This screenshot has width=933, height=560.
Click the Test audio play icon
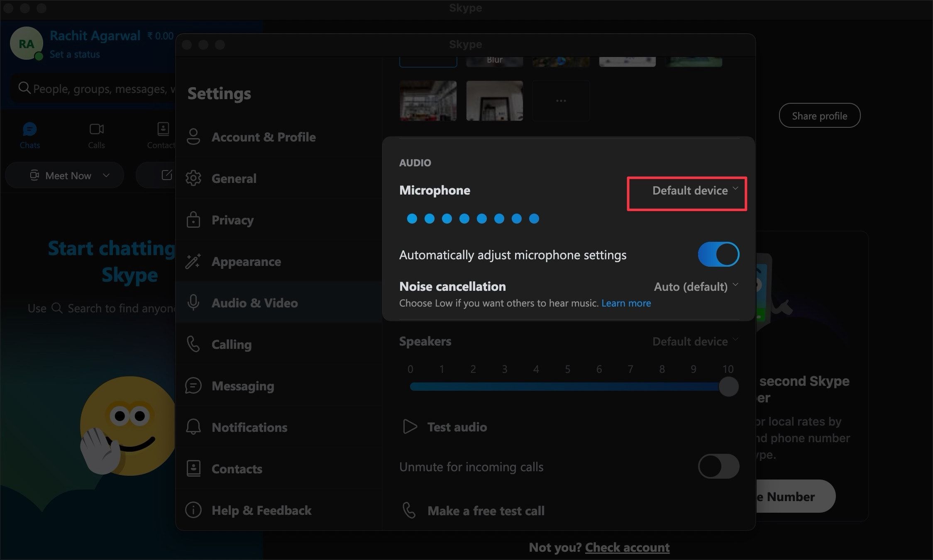click(x=410, y=426)
